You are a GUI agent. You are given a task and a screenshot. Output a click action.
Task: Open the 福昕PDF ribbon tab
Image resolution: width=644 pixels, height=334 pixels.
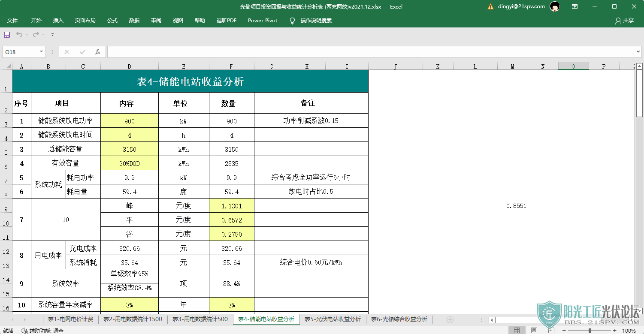(x=227, y=20)
